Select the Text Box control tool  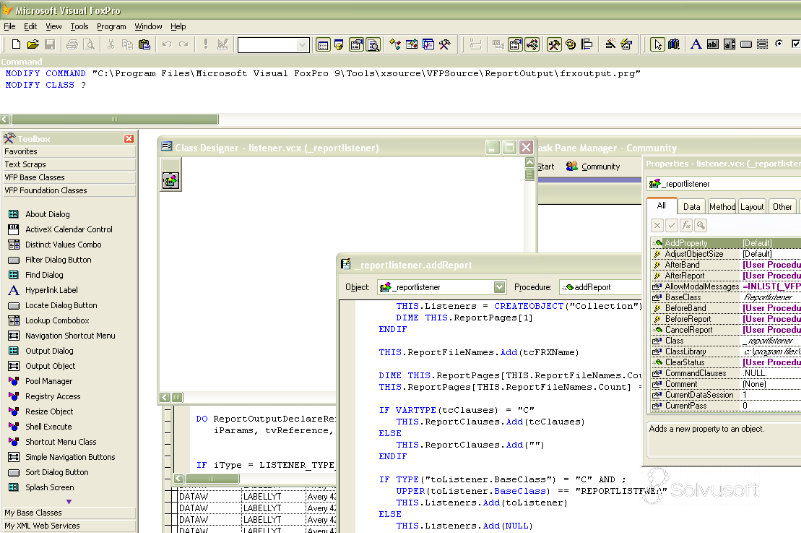712,44
